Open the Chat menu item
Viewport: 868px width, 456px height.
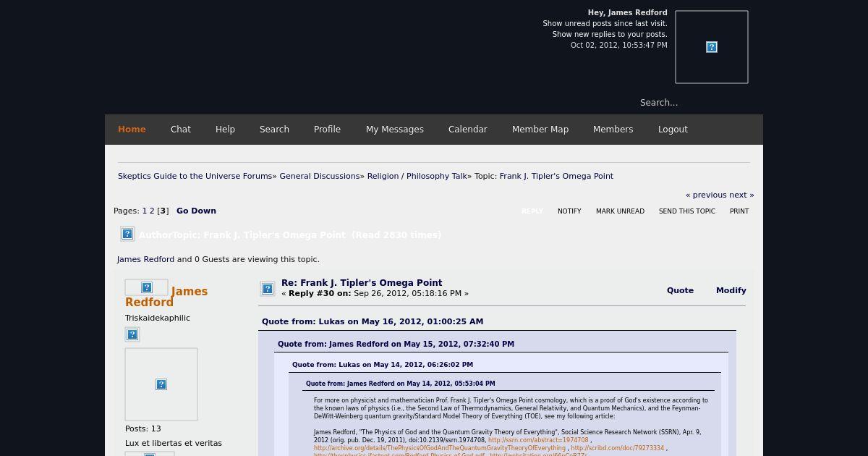coord(181,130)
